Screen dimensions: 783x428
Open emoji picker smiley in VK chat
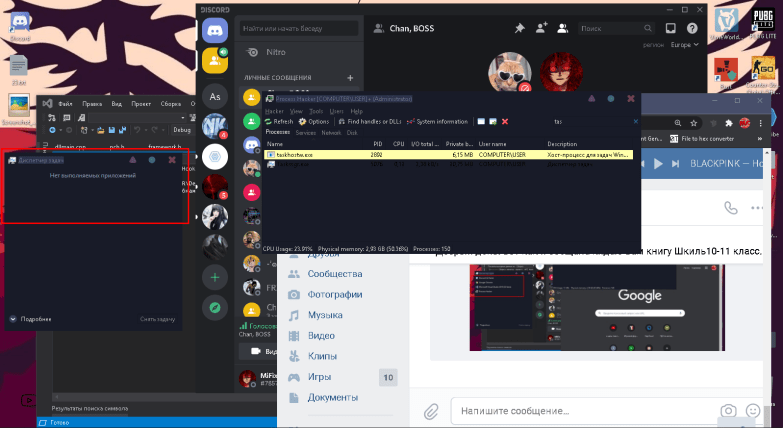coord(753,411)
